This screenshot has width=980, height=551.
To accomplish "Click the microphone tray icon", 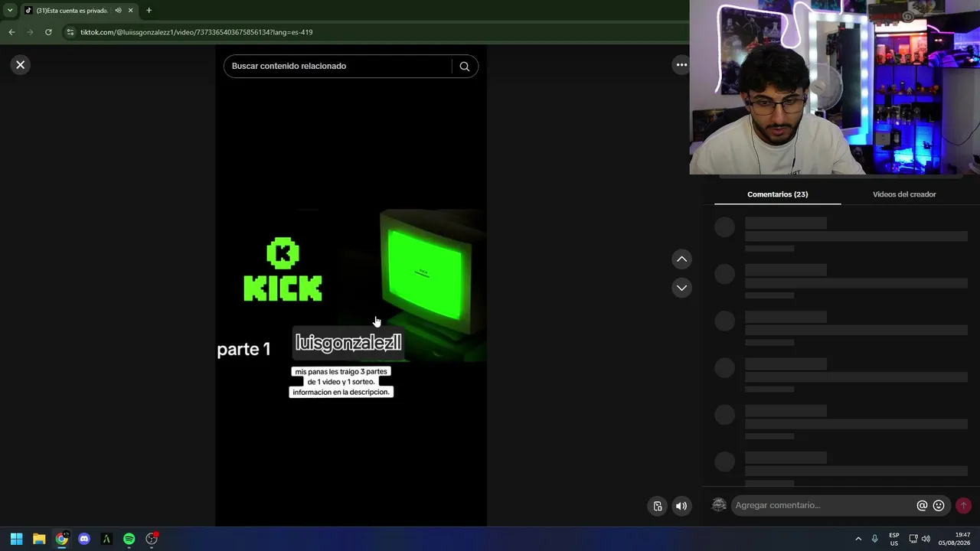I will tap(874, 540).
